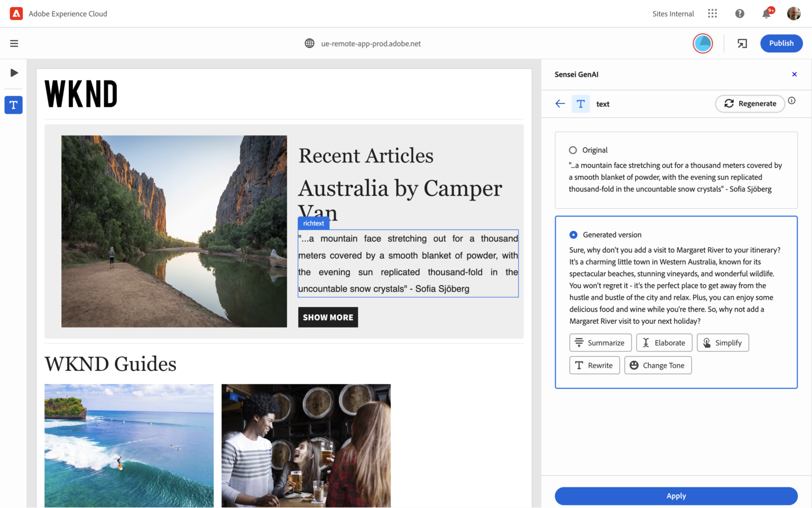This screenshot has width=812, height=508.
Task: Click Elaborate to expand the text
Action: (x=664, y=343)
